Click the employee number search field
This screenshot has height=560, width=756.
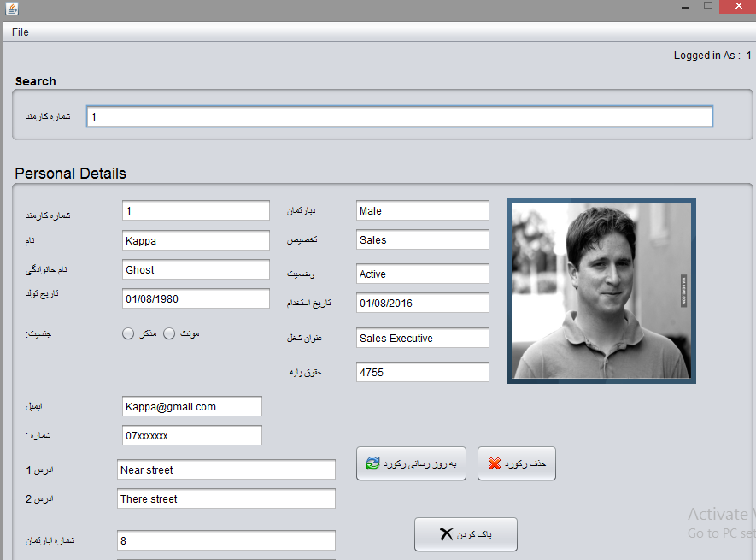[x=399, y=116]
